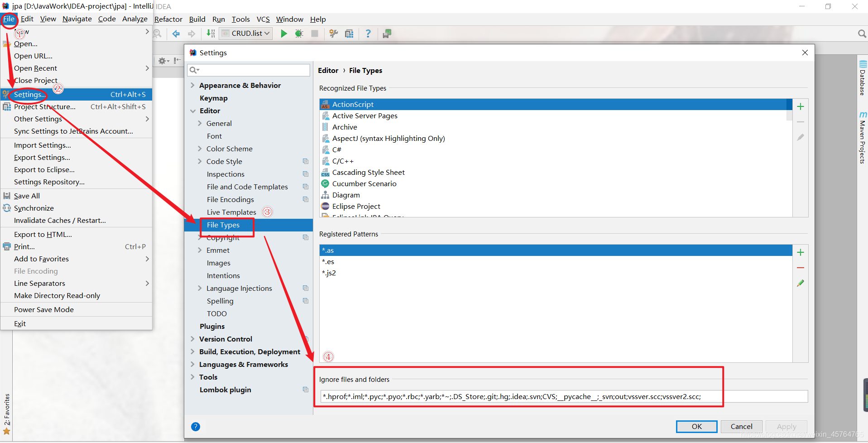Choose Settings... from the File menu
The image size is (868, 443).
pos(76,94)
